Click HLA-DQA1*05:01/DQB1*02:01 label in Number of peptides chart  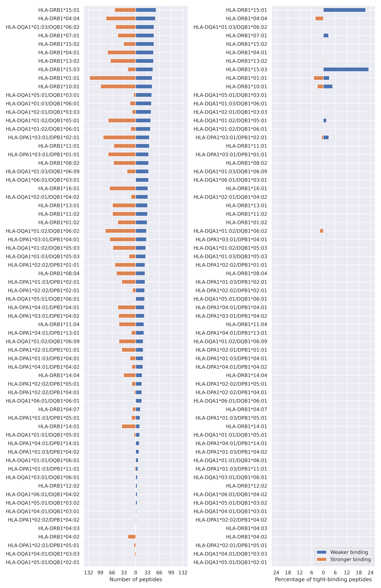click(x=43, y=562)
